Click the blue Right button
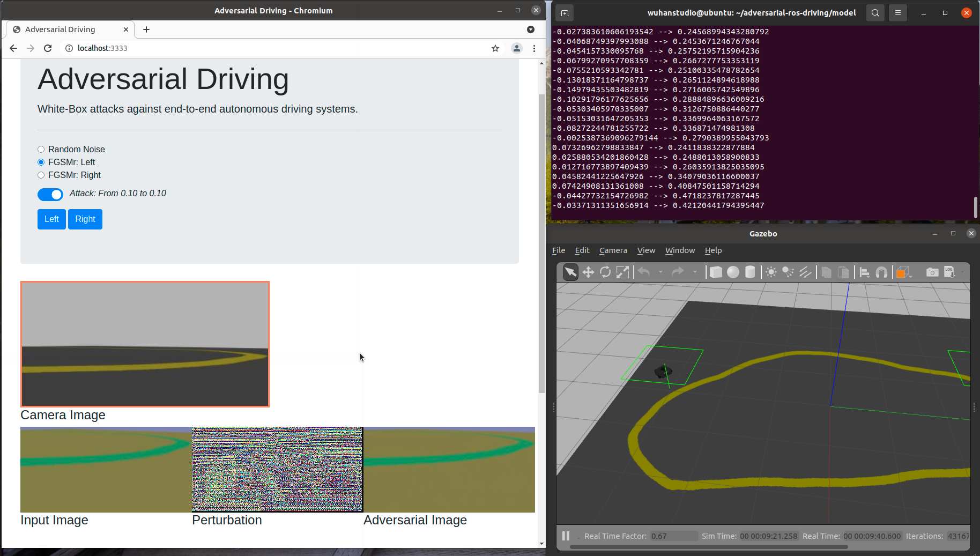The image size is (980, 556). 85,219
